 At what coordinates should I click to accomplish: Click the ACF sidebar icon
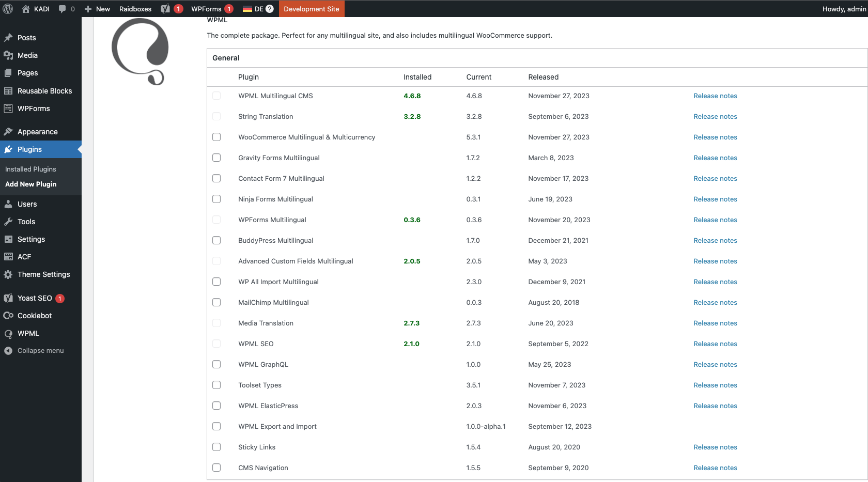(8, 257)
